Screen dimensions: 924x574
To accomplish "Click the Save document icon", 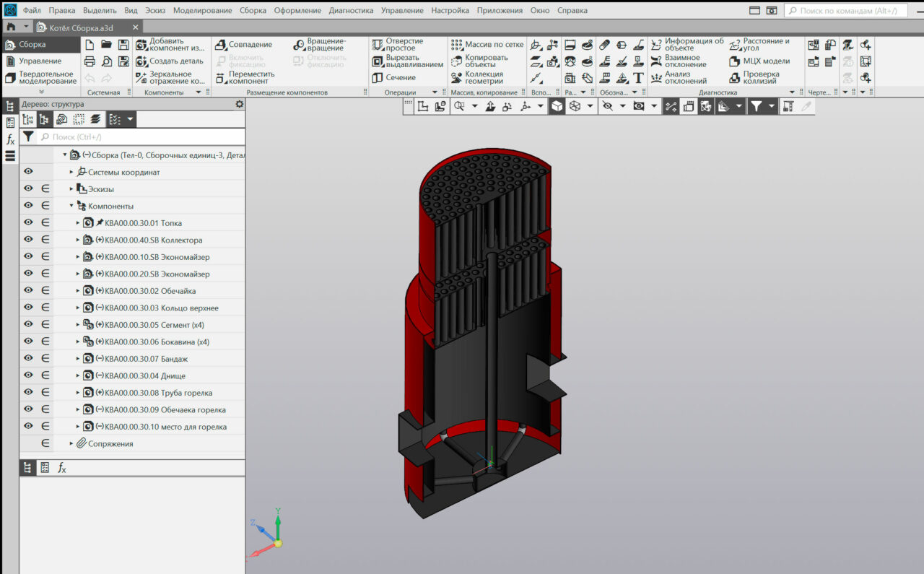I will pyautogui.click(x=123, y=45).
